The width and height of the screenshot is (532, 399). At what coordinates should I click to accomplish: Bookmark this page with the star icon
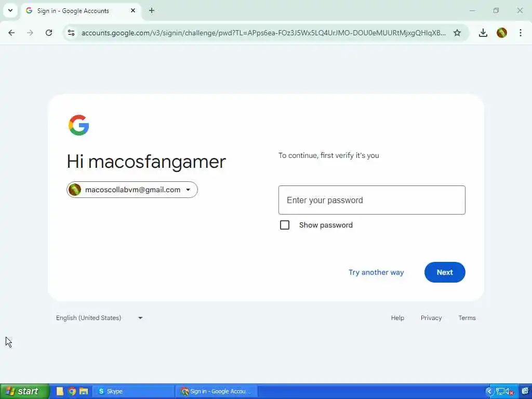tap(457, 33)
